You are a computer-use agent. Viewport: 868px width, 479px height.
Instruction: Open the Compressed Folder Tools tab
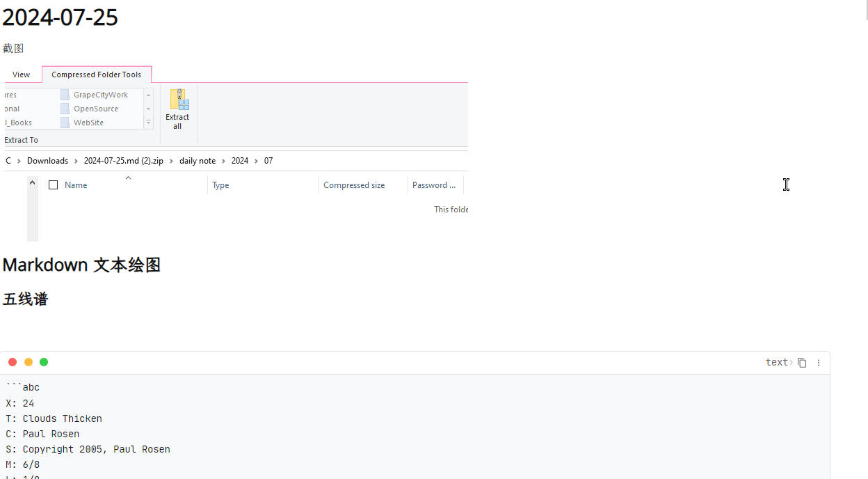(x=97, y=74)
